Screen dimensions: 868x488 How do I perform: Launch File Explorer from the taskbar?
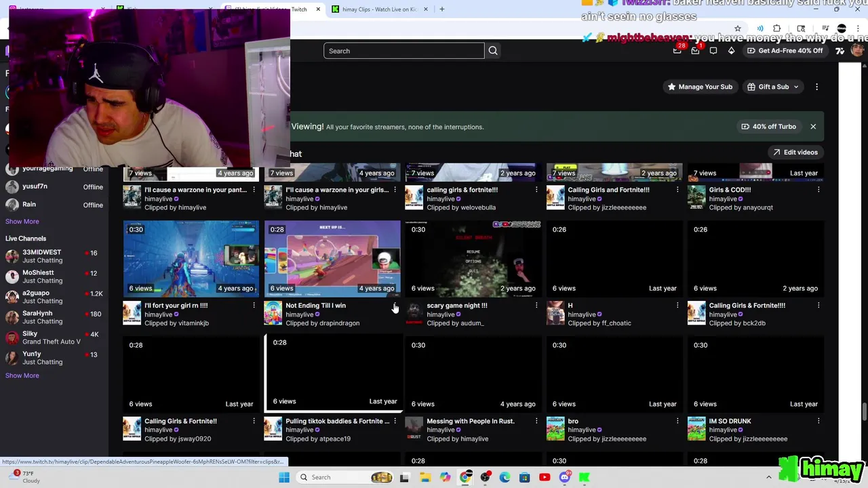coord(425,477)
